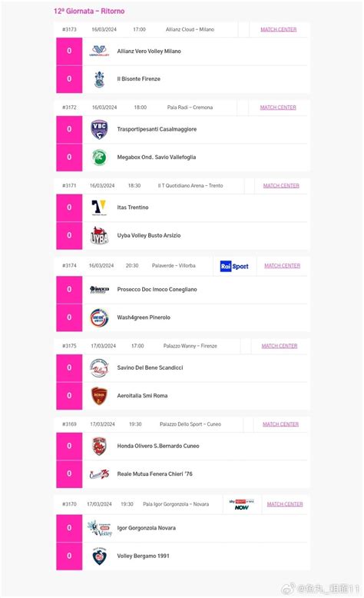Open Match Center for match #3173
The height and width of the screenshot is (598, 364).
pyautogui.click(x=279, y=29)
